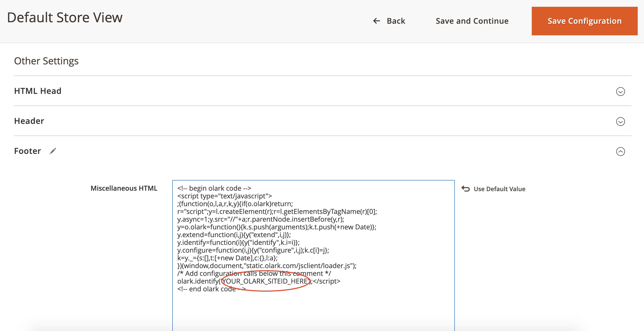Click the pencil edit icon beside Footer
The image size is (644, 331).
coord(53,151)
